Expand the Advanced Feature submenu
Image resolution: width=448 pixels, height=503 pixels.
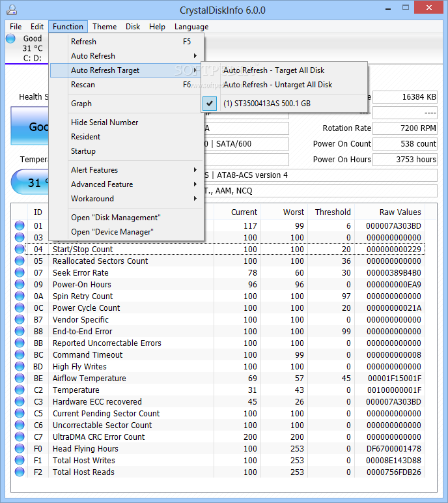point(127,184)
